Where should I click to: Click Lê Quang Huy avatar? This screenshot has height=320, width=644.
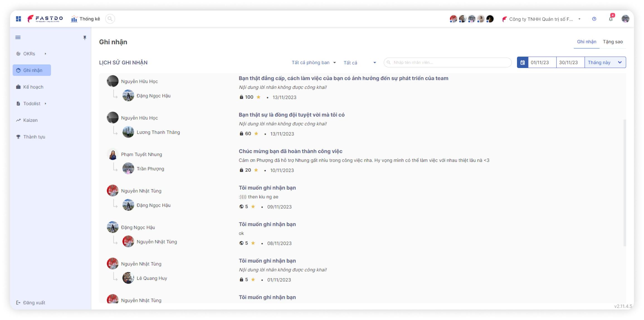[x=128, y=278]
